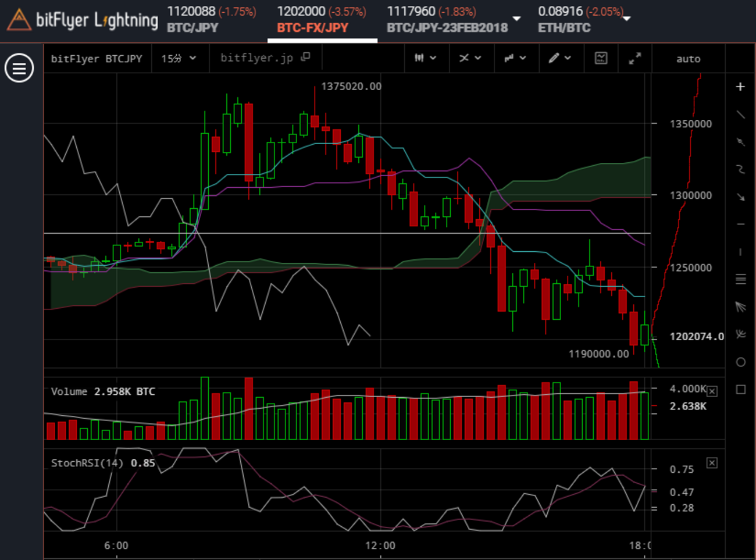Image resolution: width=756 pixels, height=560 pixels.
Task: Open the step-chart icon dropdown
Action: pos(515,58)
